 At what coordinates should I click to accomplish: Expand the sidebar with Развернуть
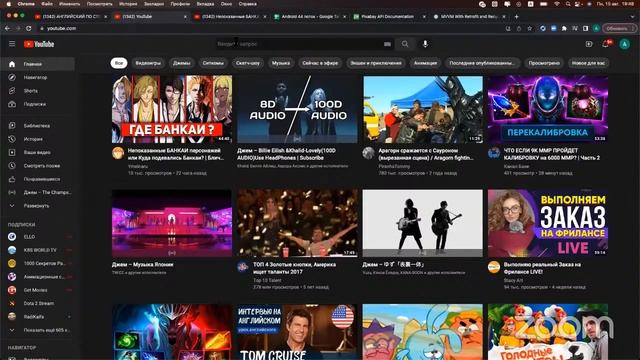pos(38,206)
